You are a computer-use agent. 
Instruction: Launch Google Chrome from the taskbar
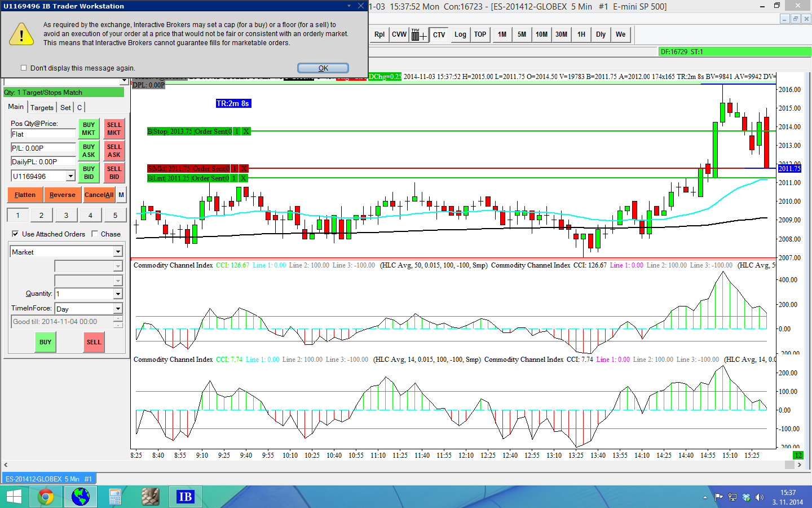[46, 497]
